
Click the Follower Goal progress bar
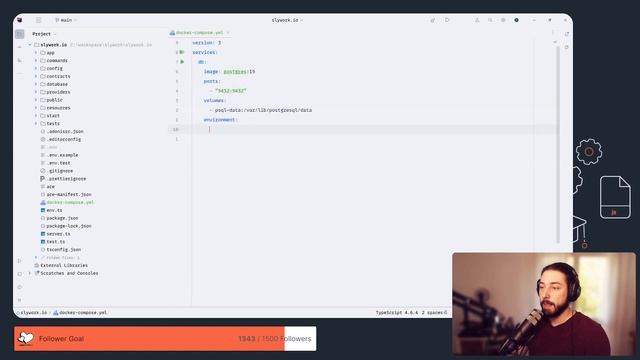pyautogui.click(x=165, y=338)
